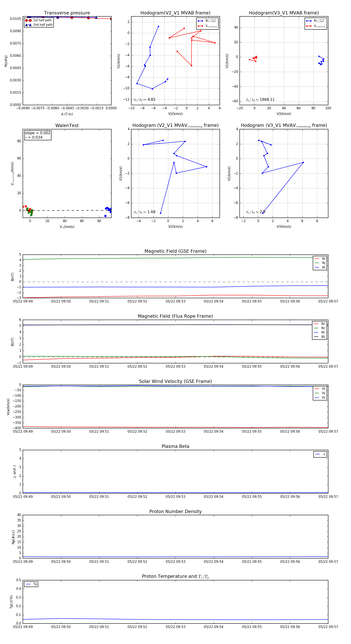This screenshot has height=644, width=351.
Task: Click the "slope = 0.002" annotation
Action: 37,133
